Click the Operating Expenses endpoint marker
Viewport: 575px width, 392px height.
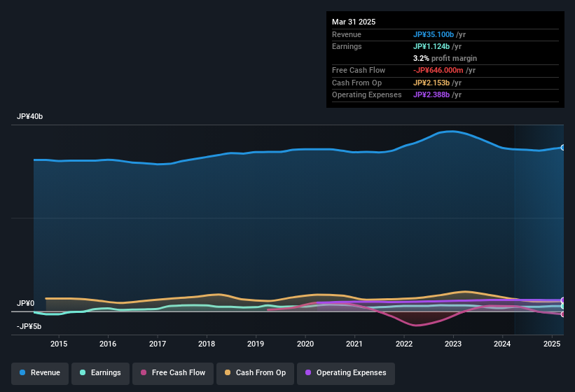pos(563,300)
